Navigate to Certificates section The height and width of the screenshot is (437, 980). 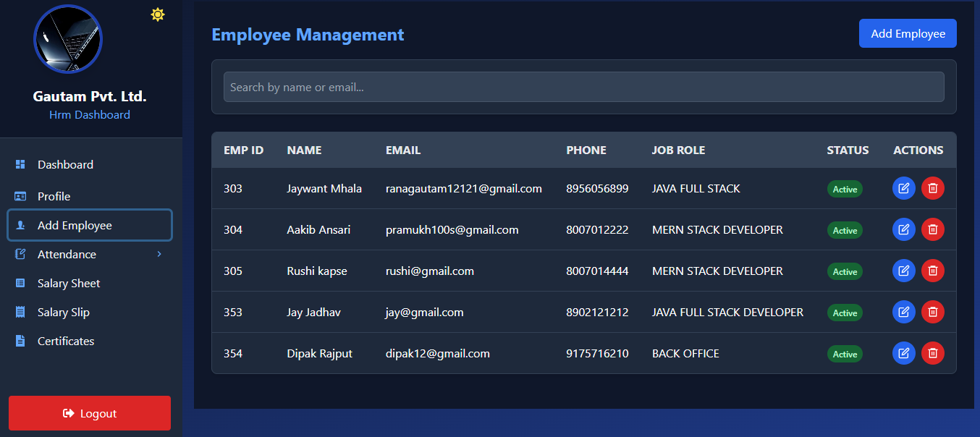click(x=66, y=341)
